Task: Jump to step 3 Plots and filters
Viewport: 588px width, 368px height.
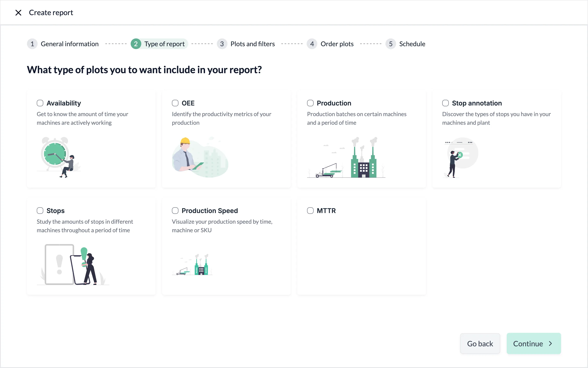Action: [246, 44]
